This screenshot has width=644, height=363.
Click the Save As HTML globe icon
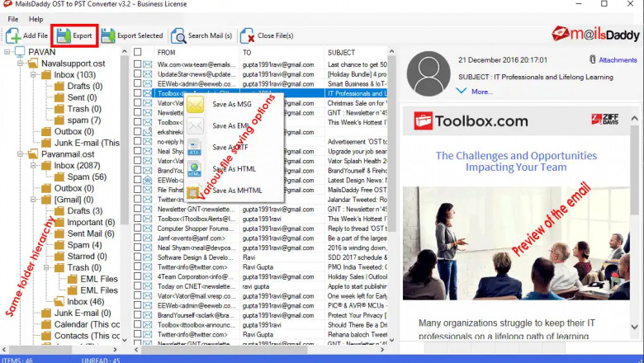coord(195,170)
